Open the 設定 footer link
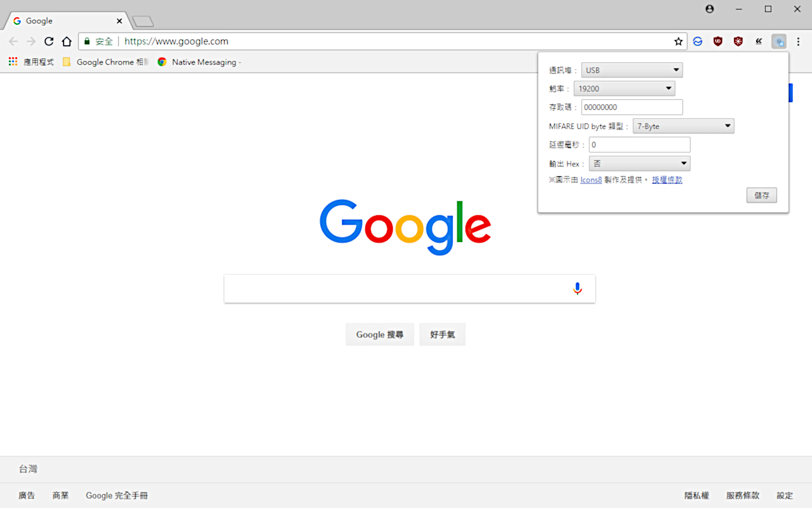This screenshot has height=508, width=812. pyautogui.click(x=785, y=495)
